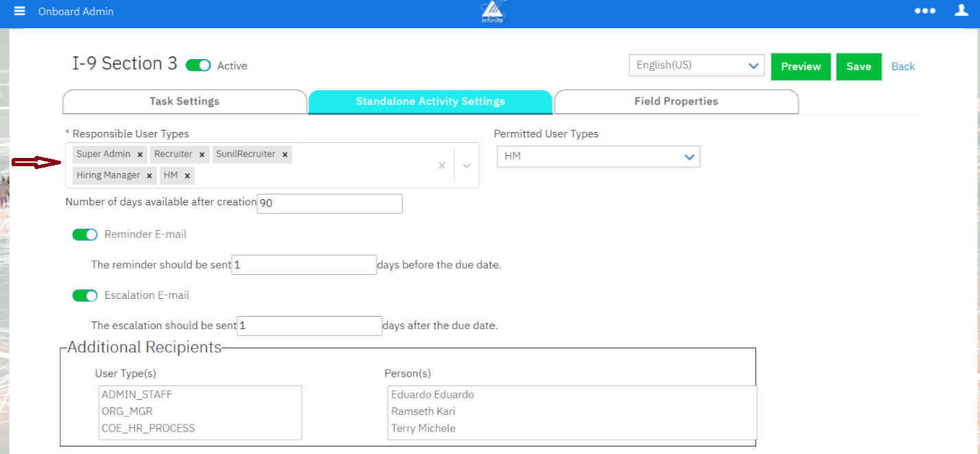Click the days available after creation field
980x454 pixels.
tap(329, 204)
